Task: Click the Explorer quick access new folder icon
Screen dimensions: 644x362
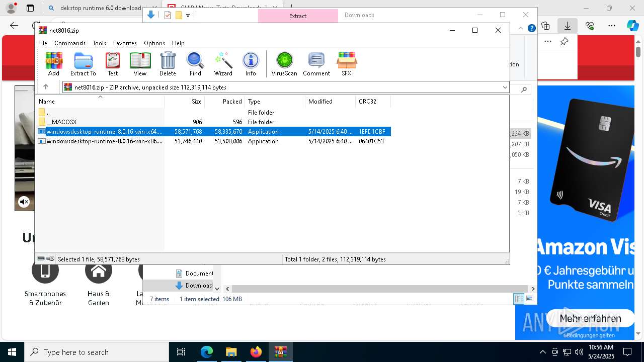Action: point(179,15)
